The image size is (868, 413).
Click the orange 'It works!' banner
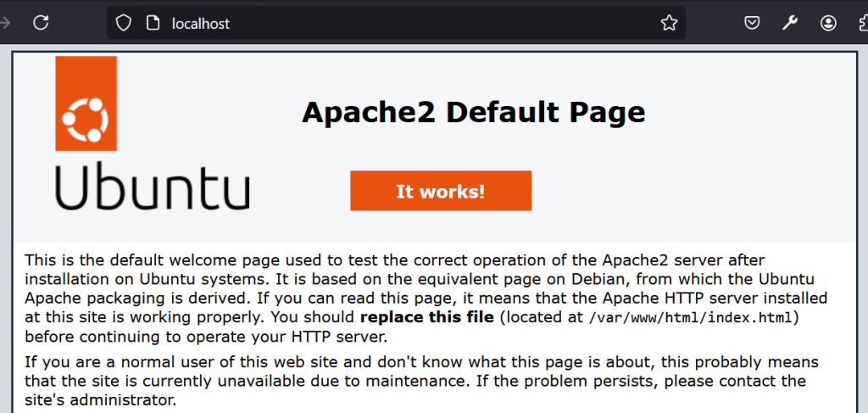click(x=440, y=191)
